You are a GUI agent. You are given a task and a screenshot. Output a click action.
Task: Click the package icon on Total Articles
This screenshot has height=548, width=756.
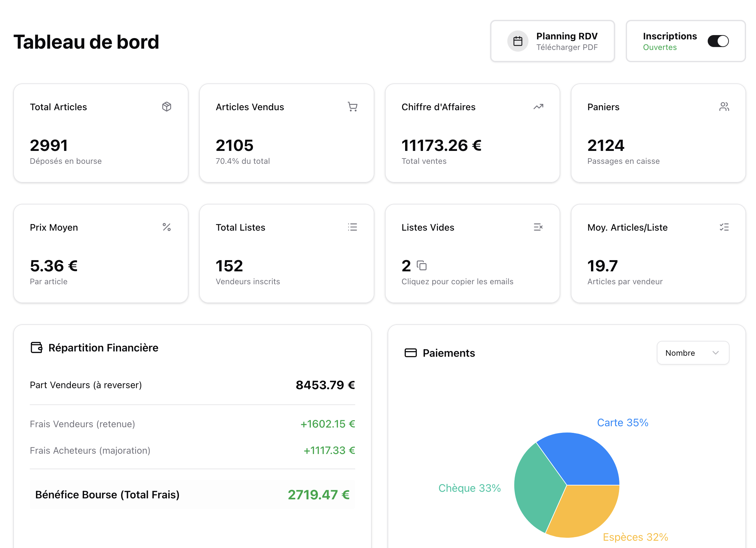[167, 107]
